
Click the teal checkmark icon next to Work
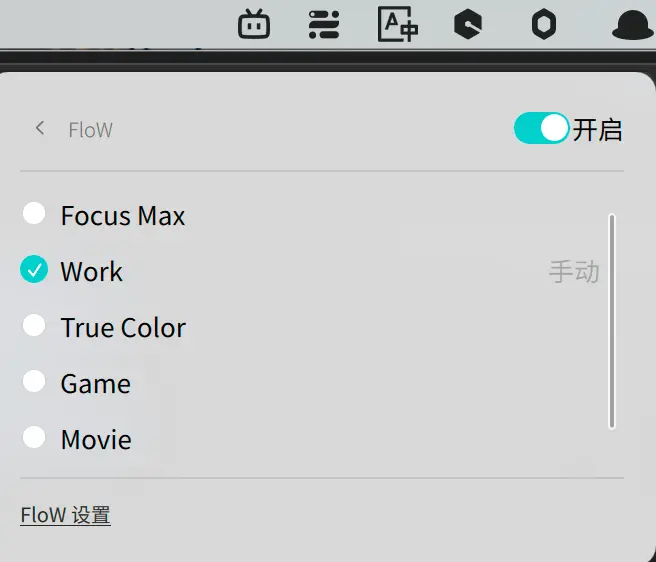point(34,269)
